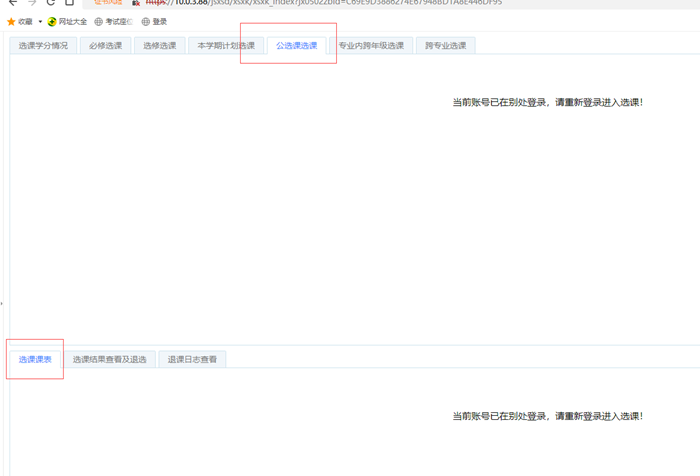Click the 收藏 star bookmark icon
700x476 pixels.
[x=12, y=21]
